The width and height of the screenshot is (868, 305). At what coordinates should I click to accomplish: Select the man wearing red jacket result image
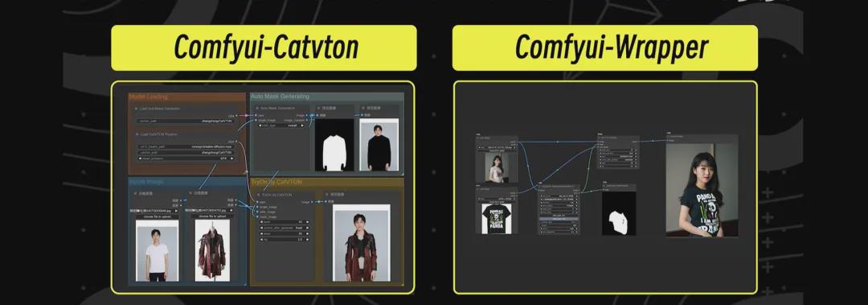361,243
